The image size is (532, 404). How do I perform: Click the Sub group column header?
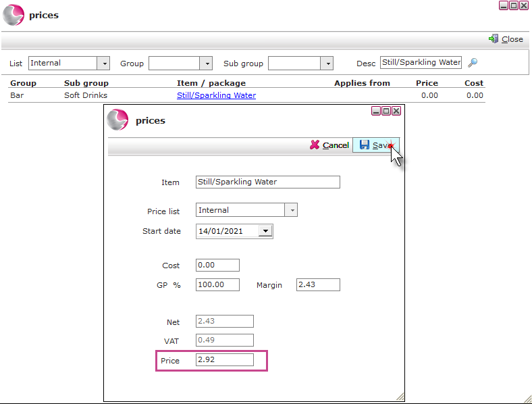86,83
